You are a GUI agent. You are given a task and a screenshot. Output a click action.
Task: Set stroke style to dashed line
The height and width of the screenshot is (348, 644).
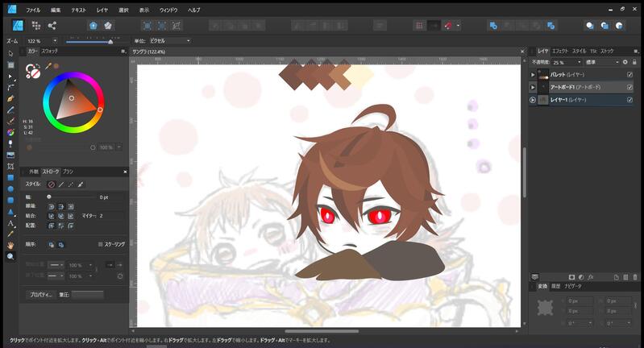pyautogui.click(x=71, y=184)
